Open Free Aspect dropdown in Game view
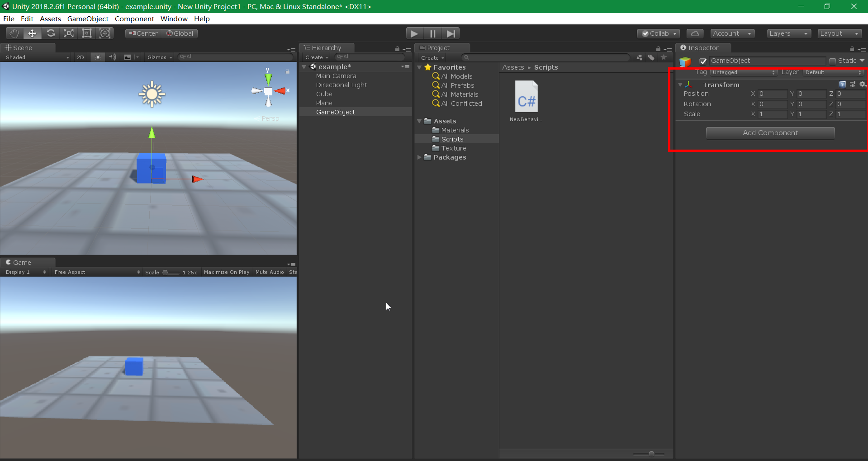 point(97,272)
